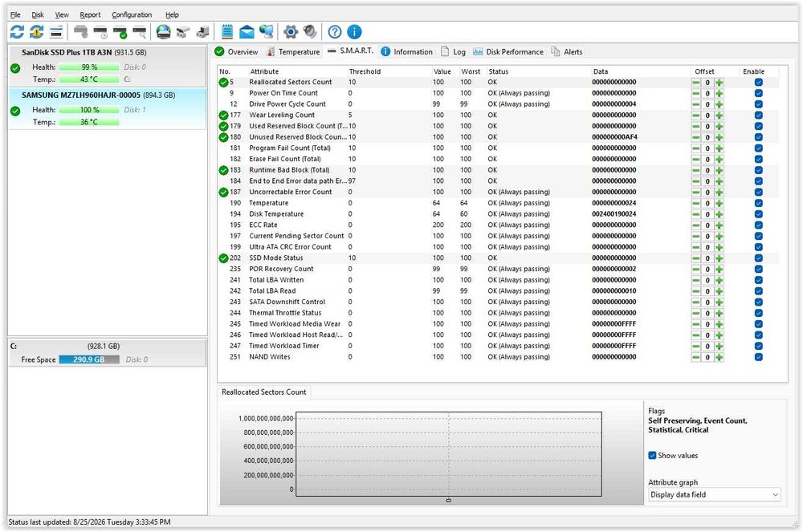The height and width of the screenshot is (532, 803).
Task: Click the network monitors toolbar icon
Action: point(267,32)
